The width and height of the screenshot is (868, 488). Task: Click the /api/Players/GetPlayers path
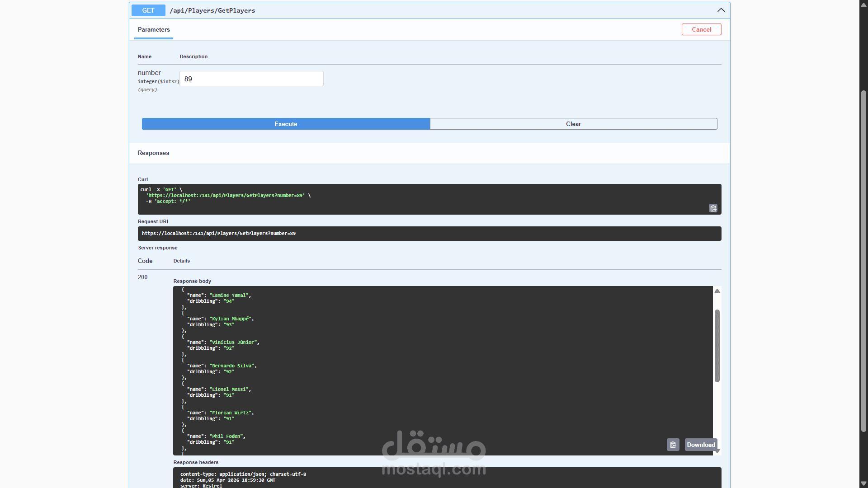click(x=212, y=10)
